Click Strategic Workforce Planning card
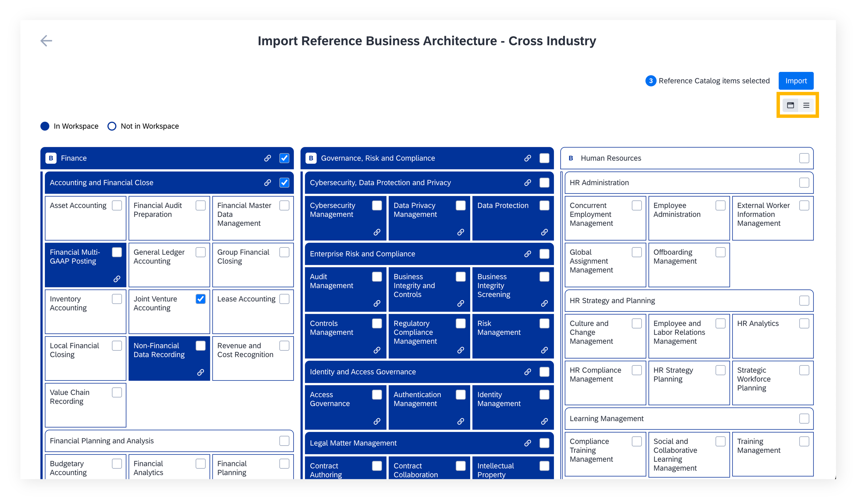 [x=772, y=383]
